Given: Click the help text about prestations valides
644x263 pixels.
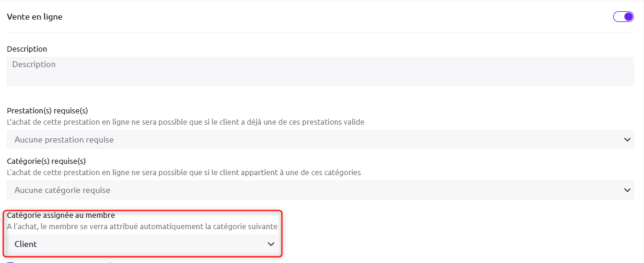Looking at the screenshot, I should pos(185,122).
